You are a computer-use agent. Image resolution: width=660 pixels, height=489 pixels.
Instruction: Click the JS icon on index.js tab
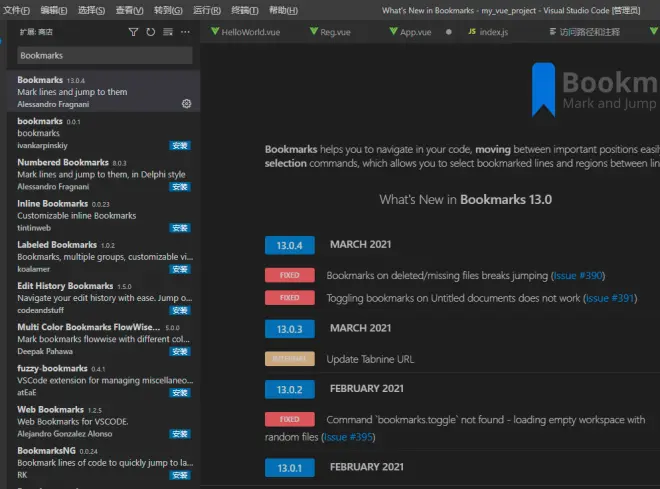point(472,32)
